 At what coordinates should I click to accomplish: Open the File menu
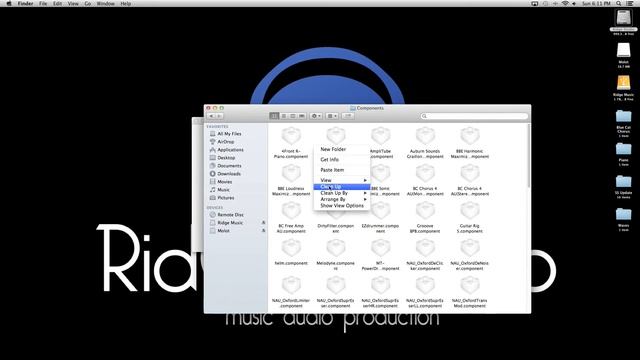pyautogui.click(x=43, y=3)
